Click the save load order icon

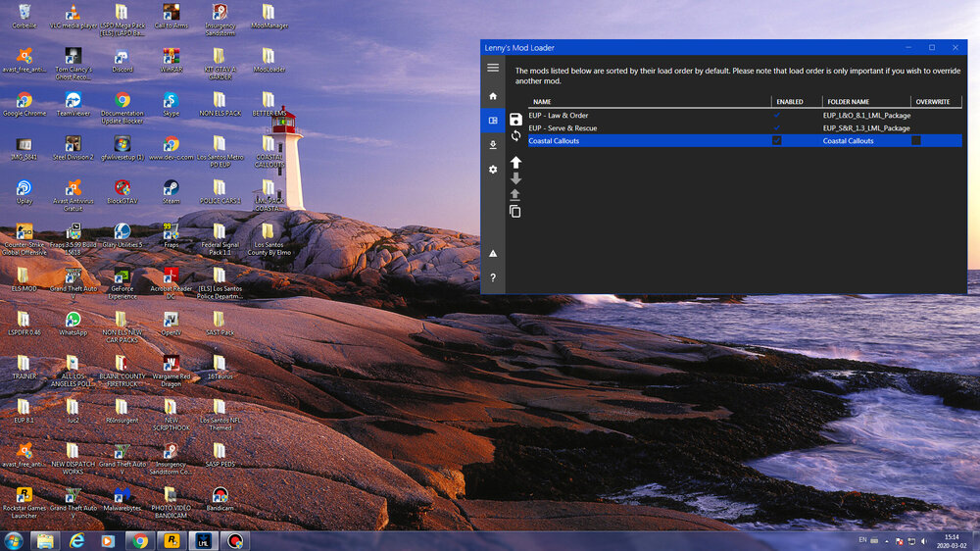pos(515,120)
